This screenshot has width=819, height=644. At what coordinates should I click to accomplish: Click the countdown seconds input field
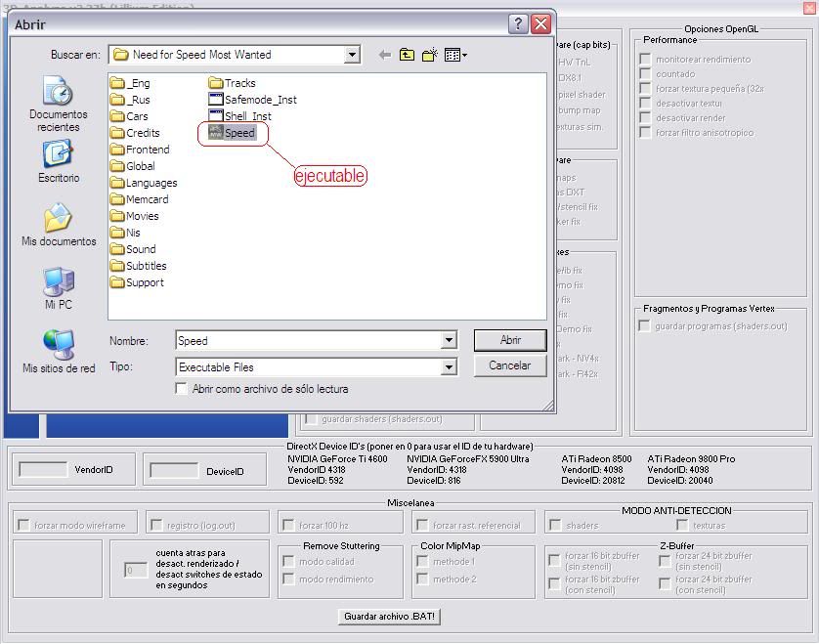pos(135,570)
